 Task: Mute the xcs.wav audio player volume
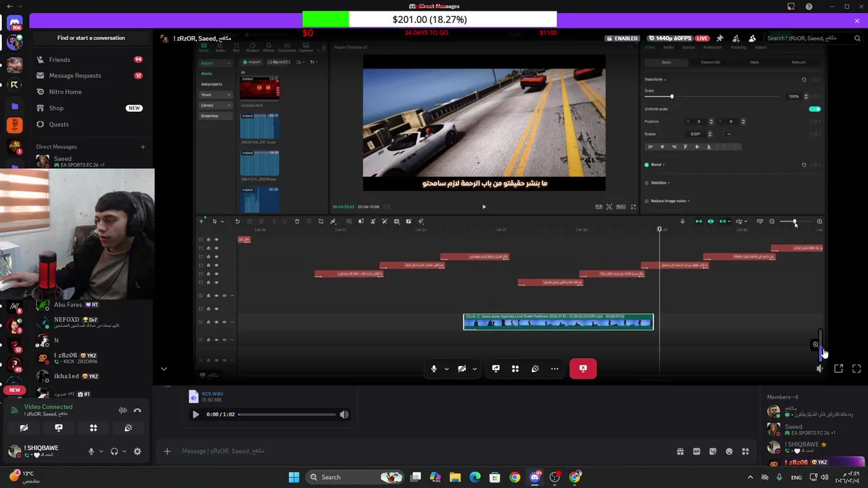344,415
